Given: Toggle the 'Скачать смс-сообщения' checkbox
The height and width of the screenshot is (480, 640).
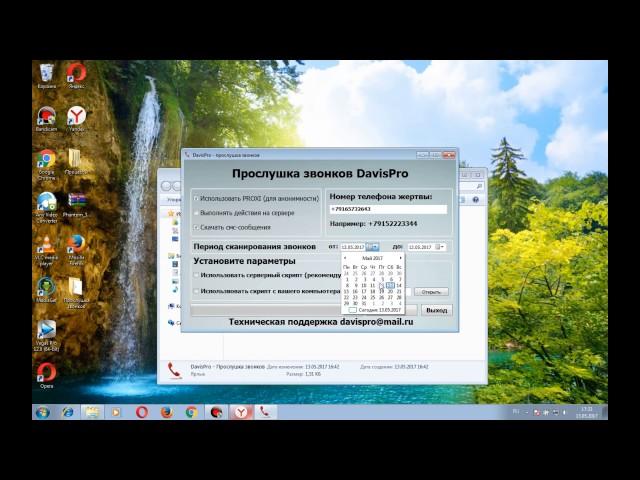Looking at the screenshot, I should point(196,227).
